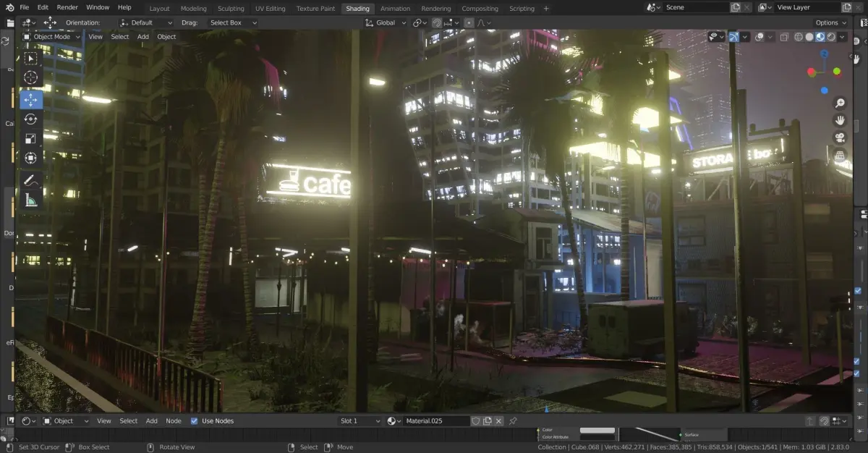Switch to Compositing workspace tab
The image size is (868, 453).
480,9
